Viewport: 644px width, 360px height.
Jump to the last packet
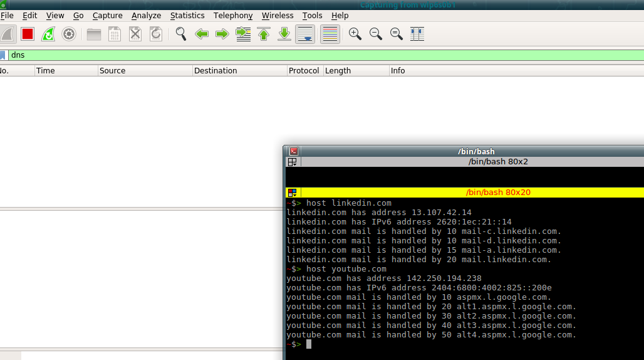(284, 34)
